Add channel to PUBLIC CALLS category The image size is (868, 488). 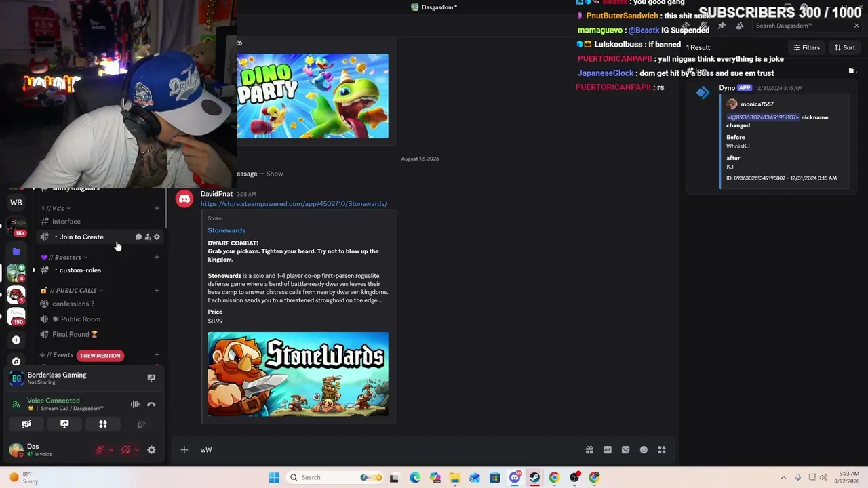coord(157,291)
